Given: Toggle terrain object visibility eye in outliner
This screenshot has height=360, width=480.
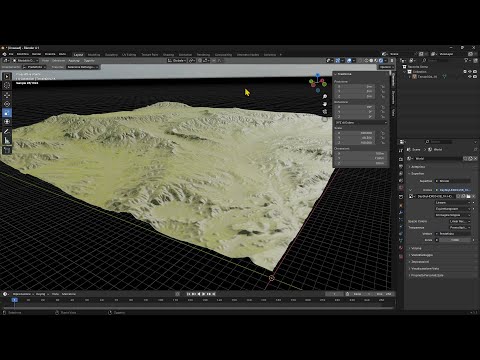Looking at the screenshot, I should [470, 77].
